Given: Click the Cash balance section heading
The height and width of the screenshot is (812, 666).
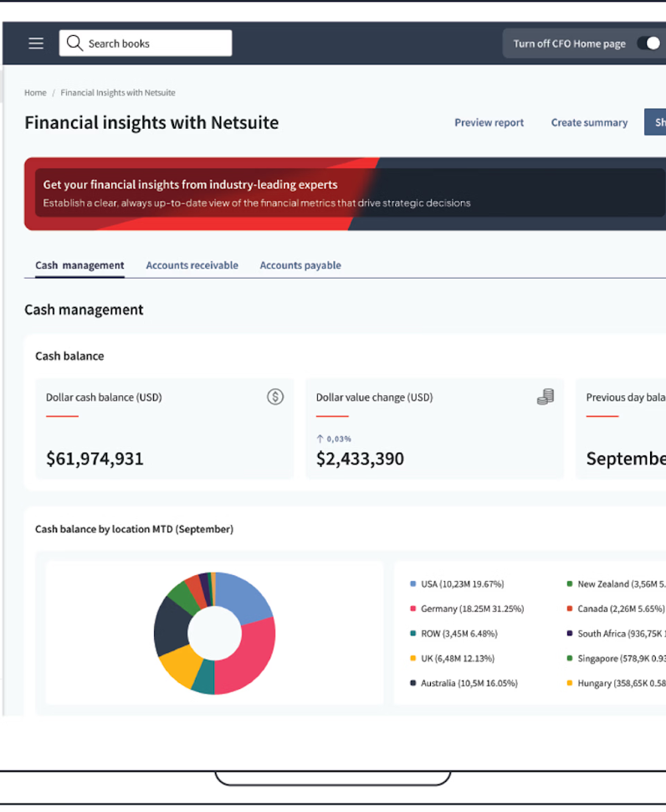Looking at the screenshot, I should (x=69, y=357).
